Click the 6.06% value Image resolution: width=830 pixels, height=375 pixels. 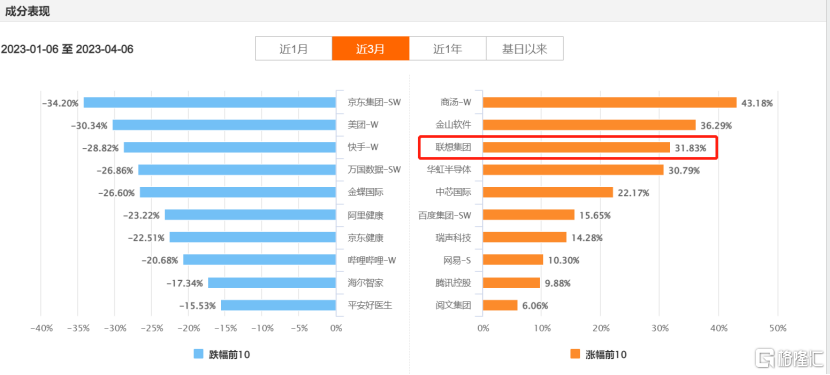click(x=535, y=306)
